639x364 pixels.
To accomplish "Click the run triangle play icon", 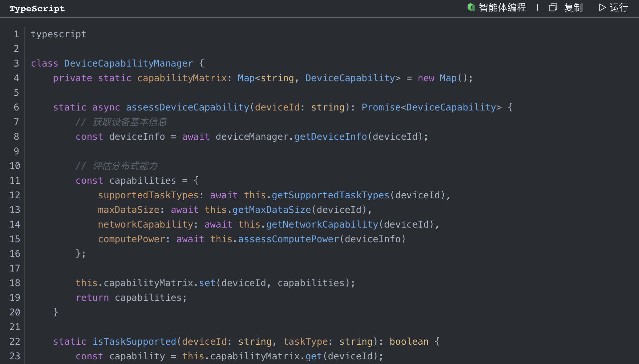I will [x=602, y=7].
